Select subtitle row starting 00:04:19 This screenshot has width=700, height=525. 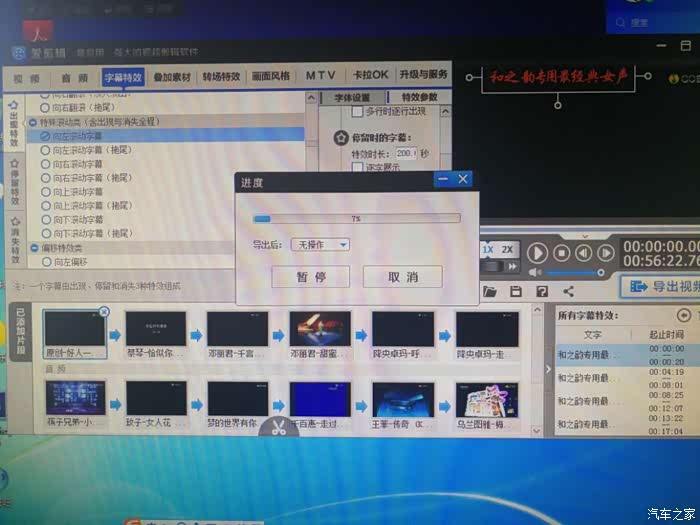pos(627,378)
